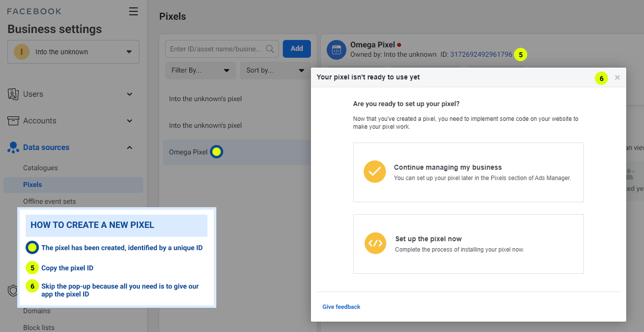This screenshot has width=644, height=332.
Task: Expand the Accounts section chevron
Action: [x=130, y=120]
